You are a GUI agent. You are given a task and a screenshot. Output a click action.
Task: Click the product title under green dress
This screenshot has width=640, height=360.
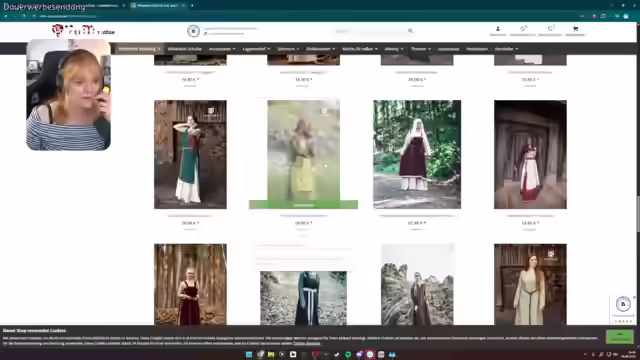(190, 216)
